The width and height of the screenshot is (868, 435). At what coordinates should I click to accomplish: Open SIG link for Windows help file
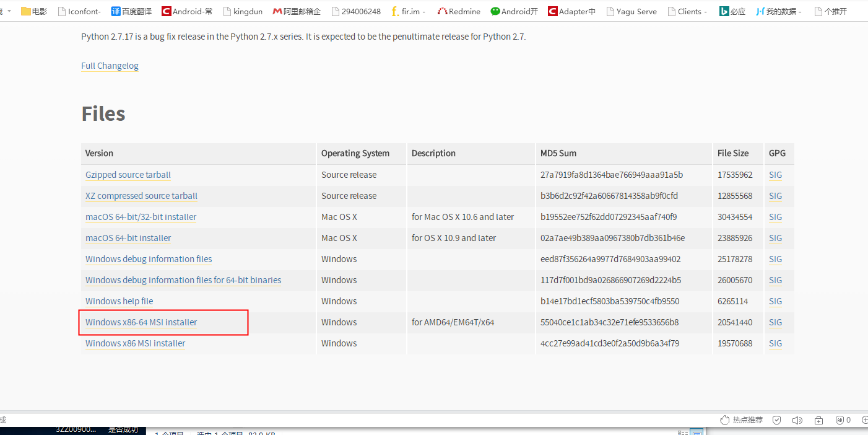coord(775,301)
